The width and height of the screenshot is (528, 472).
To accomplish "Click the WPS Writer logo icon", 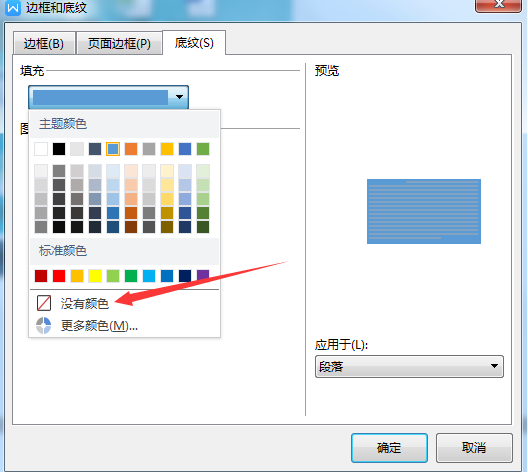I will pyautogui.click(x=13, y=7).
